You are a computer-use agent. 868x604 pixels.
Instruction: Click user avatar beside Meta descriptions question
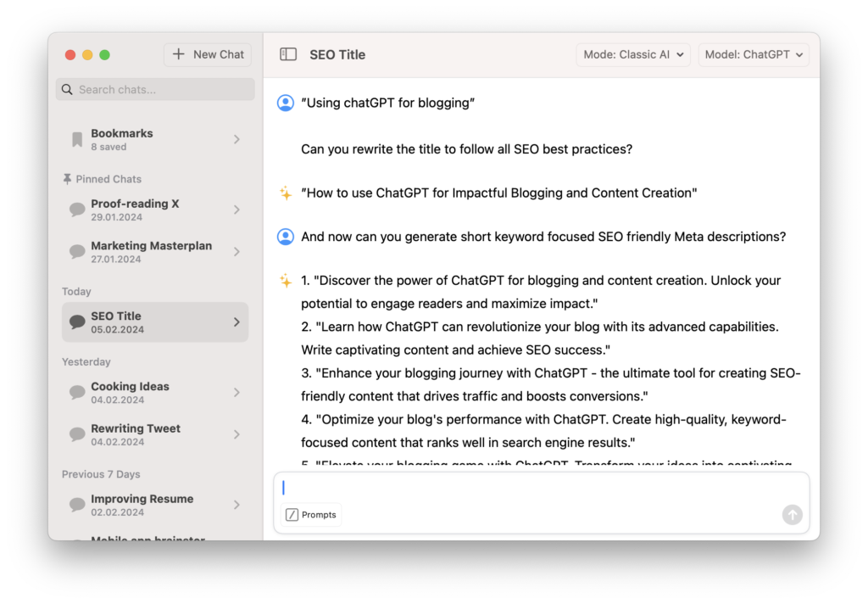point(286,237)
